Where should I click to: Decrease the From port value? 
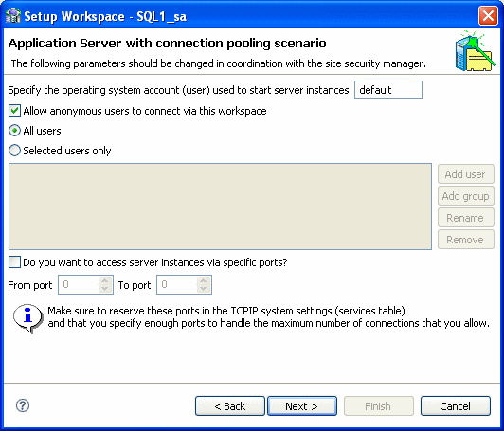[x=105, y=289]
